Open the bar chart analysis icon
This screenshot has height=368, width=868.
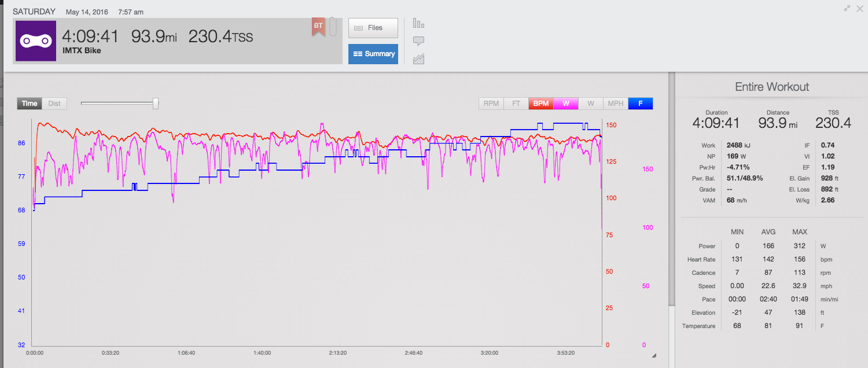[419, 24]
